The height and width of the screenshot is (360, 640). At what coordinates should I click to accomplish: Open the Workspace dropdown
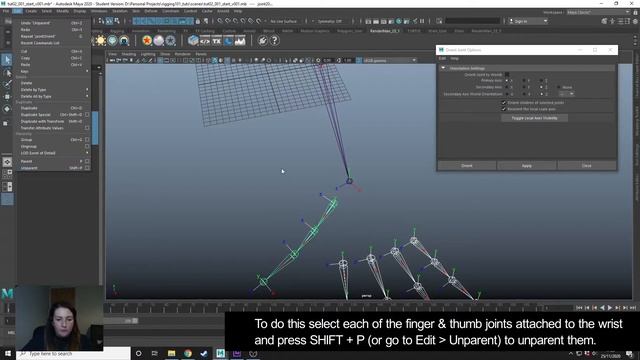[x=598, y=12]
